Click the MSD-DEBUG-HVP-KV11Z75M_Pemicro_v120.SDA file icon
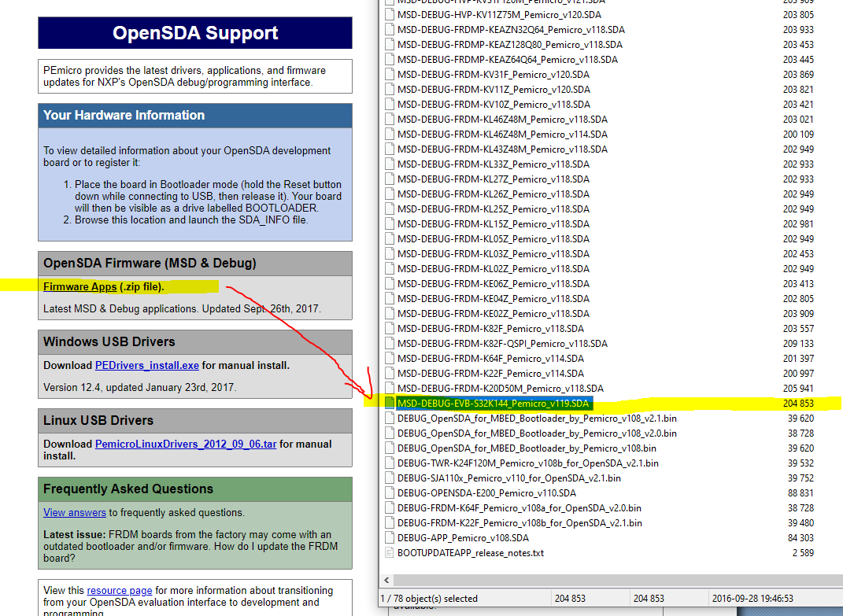The width and height of the screenshot is (843, 616). pyautogui.click(x=389, y=14)
